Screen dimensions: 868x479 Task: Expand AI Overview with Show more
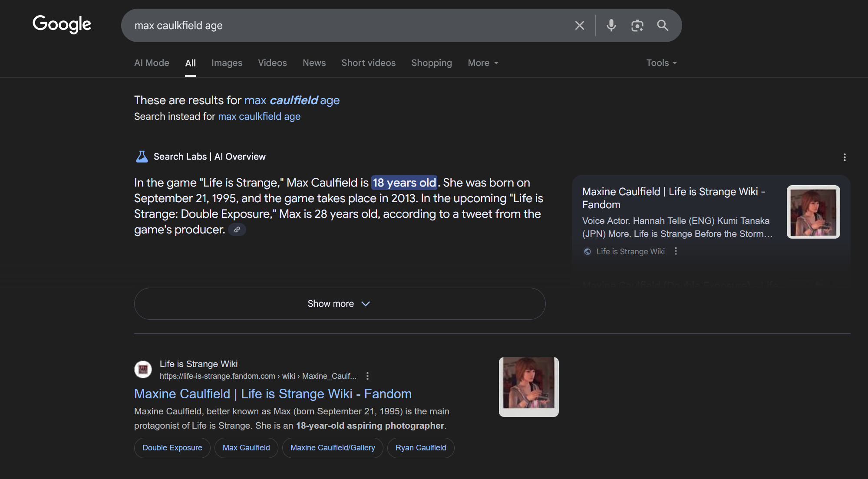tap(340, 304)
